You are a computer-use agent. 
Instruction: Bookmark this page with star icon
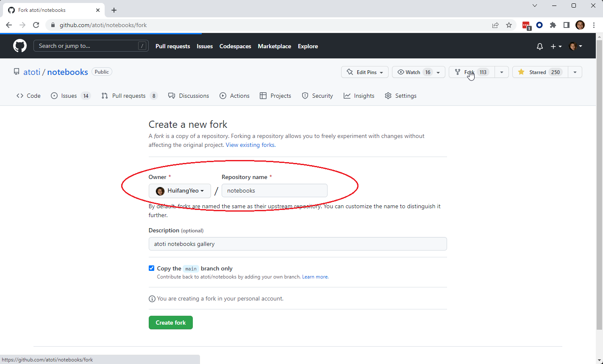(509, 25)
